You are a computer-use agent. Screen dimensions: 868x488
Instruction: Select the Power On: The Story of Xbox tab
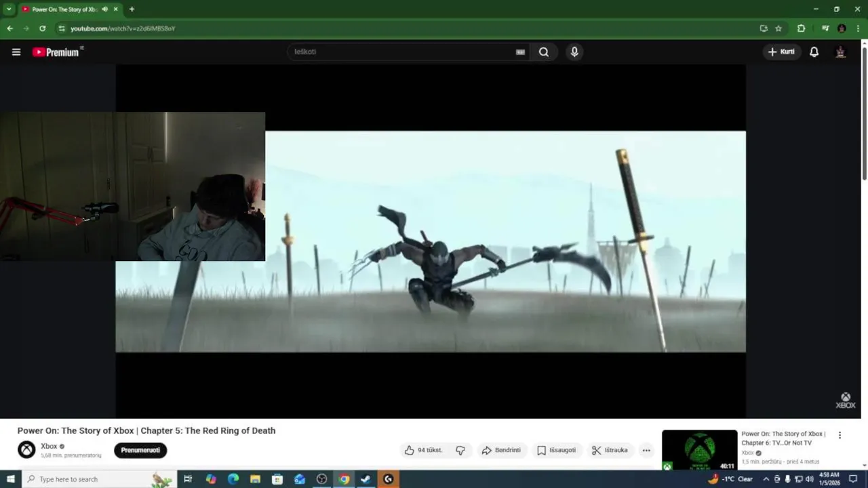(x=65, y=9)
